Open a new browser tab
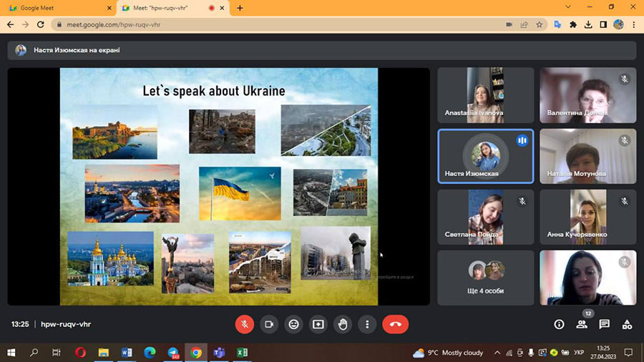This screenshot has width=644, height=362. pyautogui.click(x=240, y=8)
